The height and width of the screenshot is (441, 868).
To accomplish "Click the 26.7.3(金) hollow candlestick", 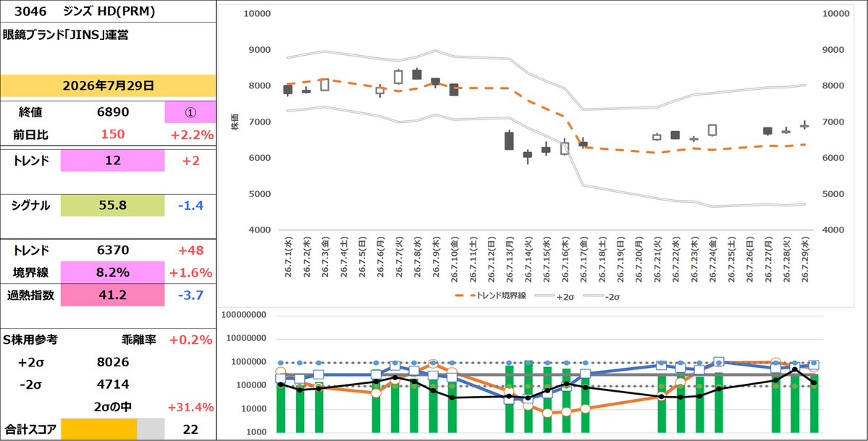I will coord(324,85).
